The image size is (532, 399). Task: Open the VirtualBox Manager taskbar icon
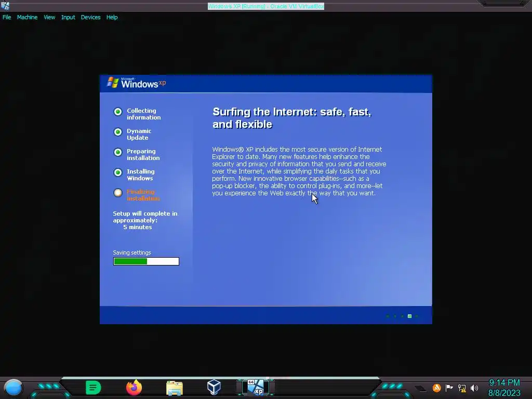pyautogui.click(x=214, y=387)
